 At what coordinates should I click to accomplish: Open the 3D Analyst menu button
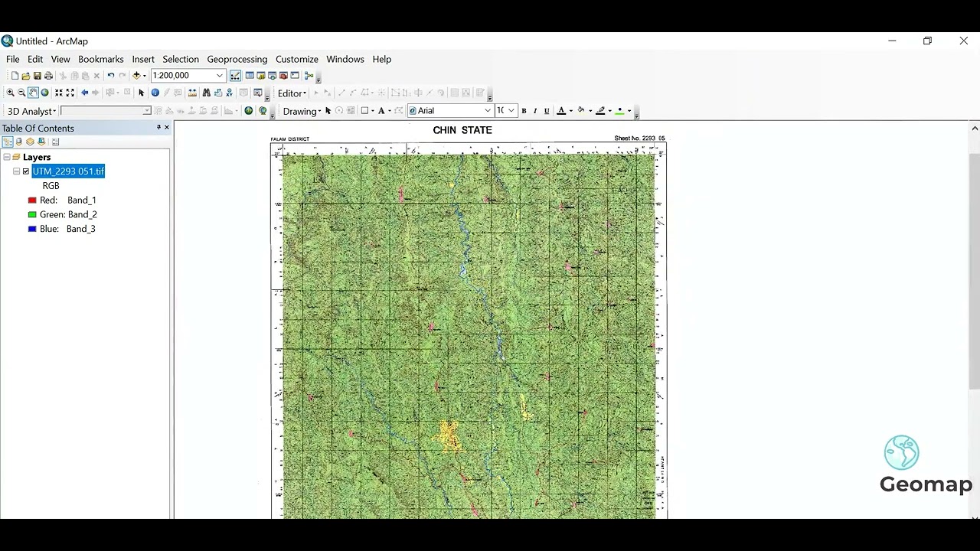tap(31, 111)
